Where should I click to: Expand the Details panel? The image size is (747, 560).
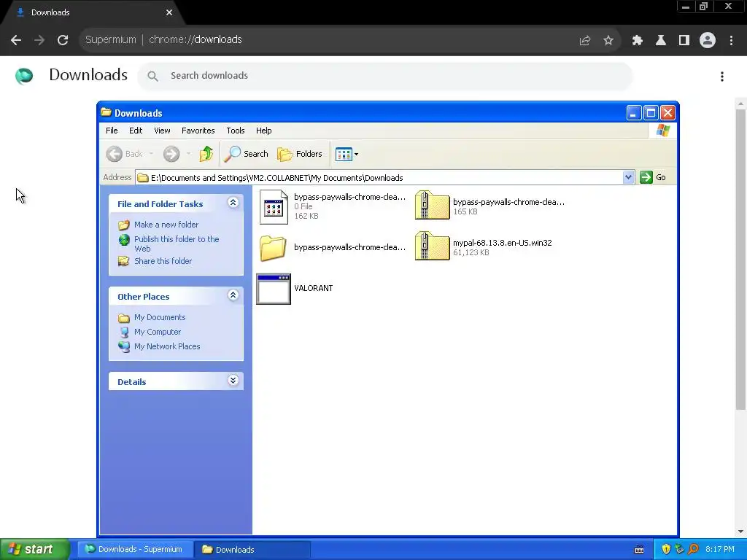tap(233, 381)
